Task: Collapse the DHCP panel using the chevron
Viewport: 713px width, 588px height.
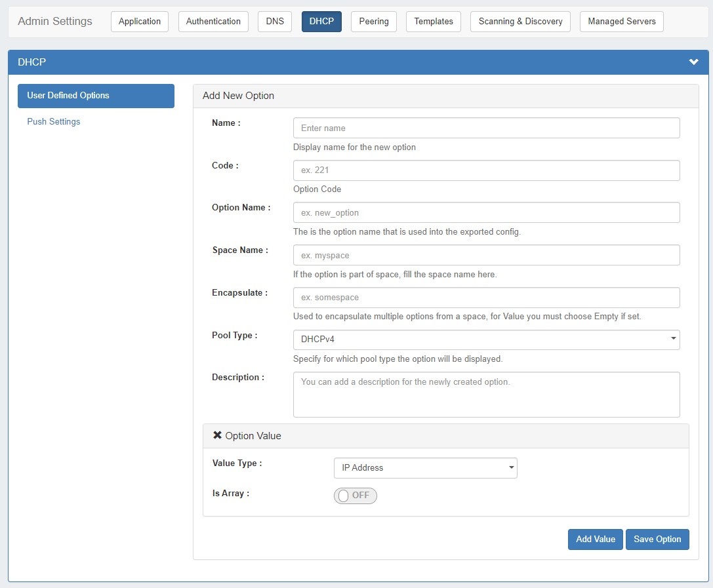Action: 694,62
